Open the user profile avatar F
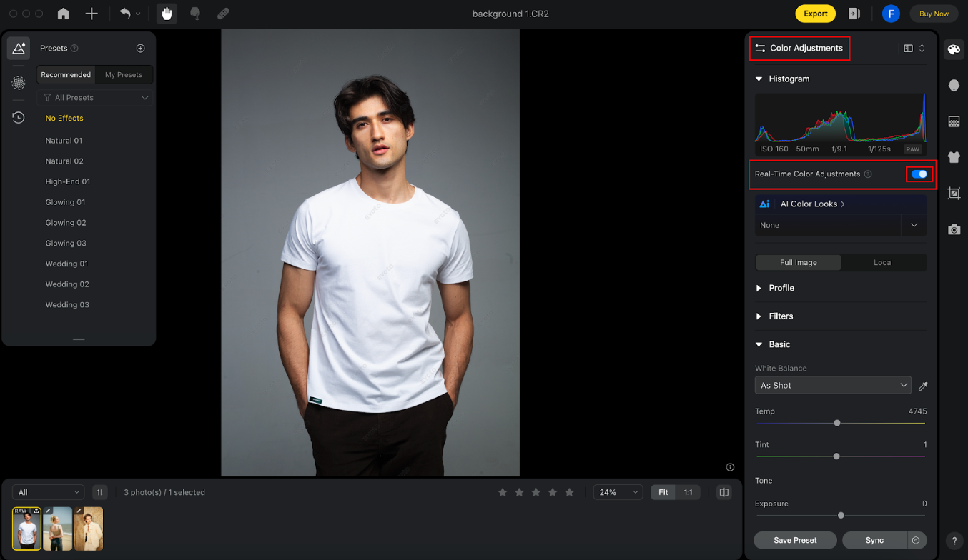This screenshot has height=560, width=968. point(891,14)
